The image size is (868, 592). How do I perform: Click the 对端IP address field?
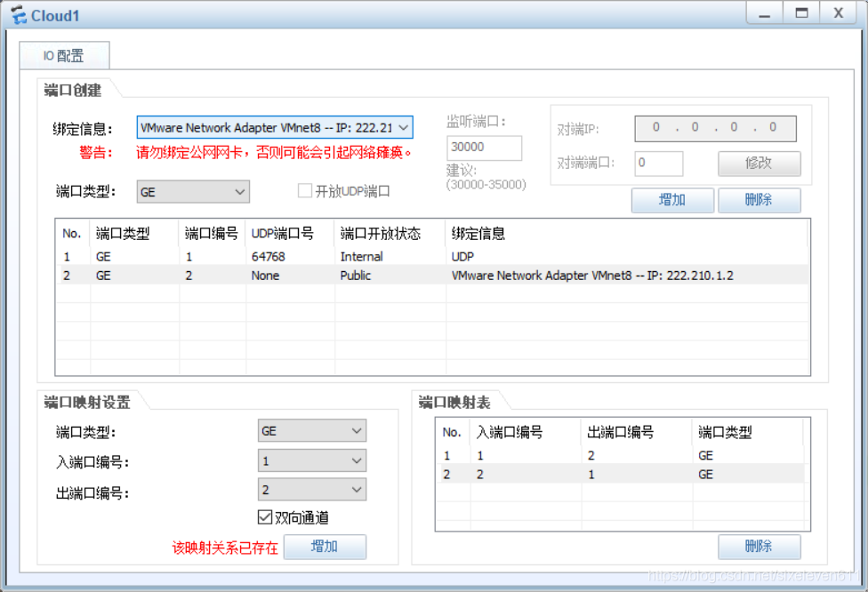715,128
